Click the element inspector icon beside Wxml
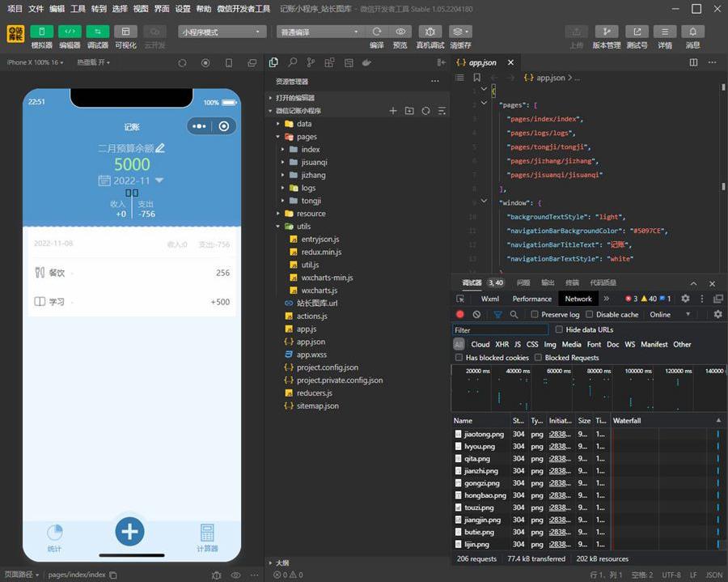This screenshot has width=728, height=582. pyautogui.click(x=460, y=299)
